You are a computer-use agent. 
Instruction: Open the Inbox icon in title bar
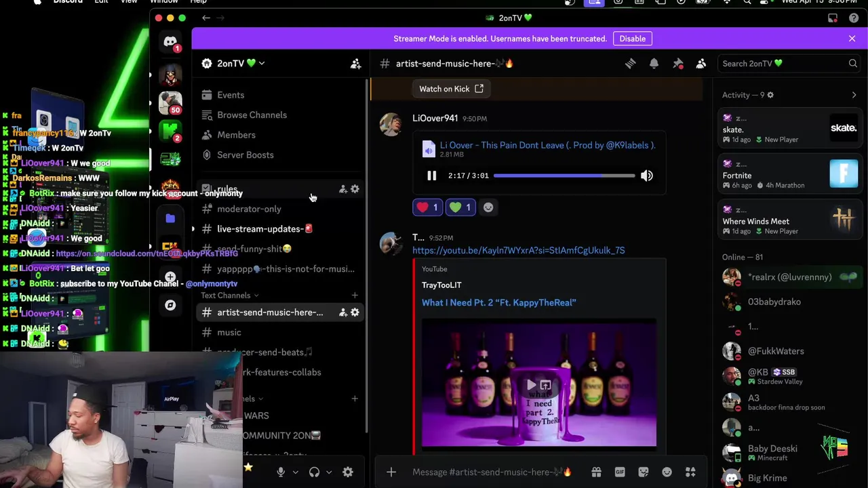click(832, 18)
